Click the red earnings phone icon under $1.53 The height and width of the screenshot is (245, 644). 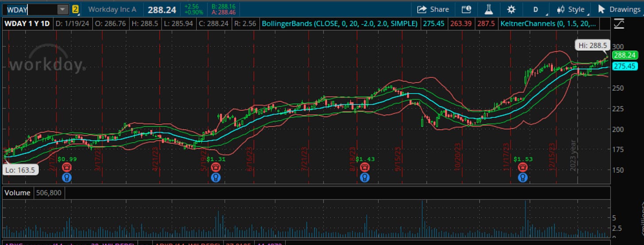523,167
